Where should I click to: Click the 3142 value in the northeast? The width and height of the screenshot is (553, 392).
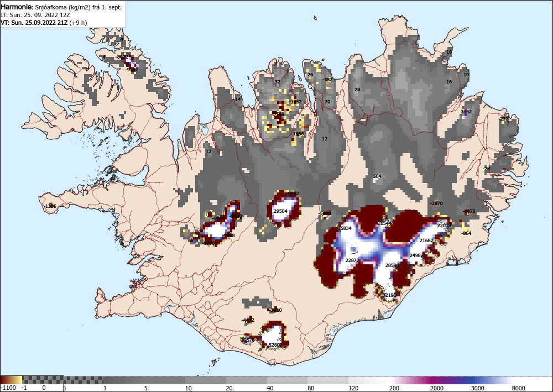click(466, 111)
